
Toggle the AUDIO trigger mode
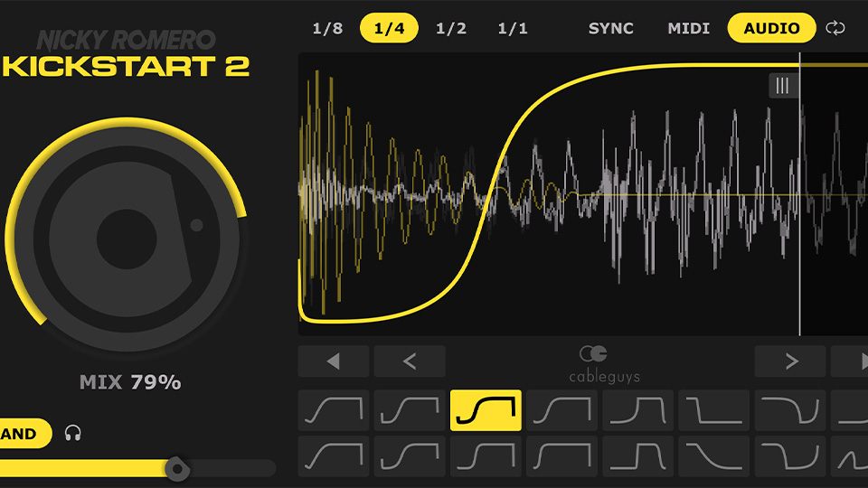point(771,28)
